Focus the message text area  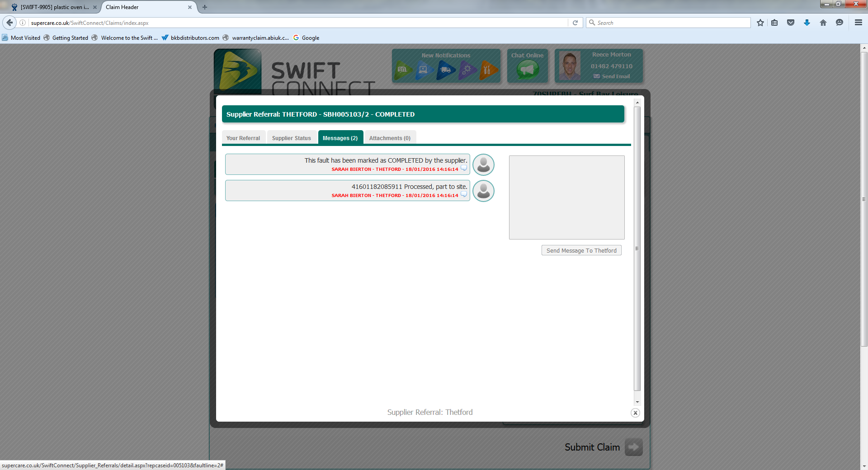click(x=567, y=197)
